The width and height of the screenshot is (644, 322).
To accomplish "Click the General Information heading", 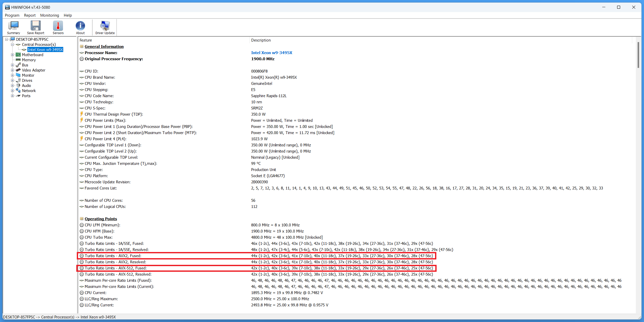I will pyautogui.click(x=104, y=46).
